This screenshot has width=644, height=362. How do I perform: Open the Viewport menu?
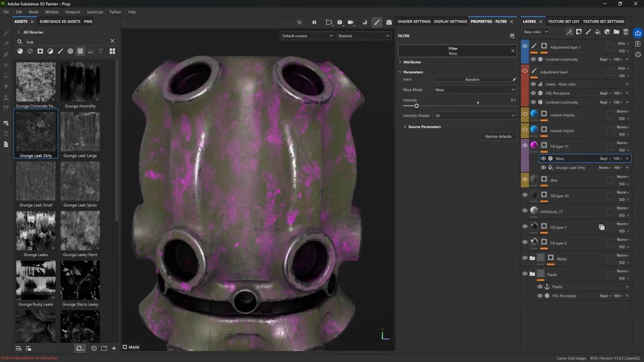[72, 12]
